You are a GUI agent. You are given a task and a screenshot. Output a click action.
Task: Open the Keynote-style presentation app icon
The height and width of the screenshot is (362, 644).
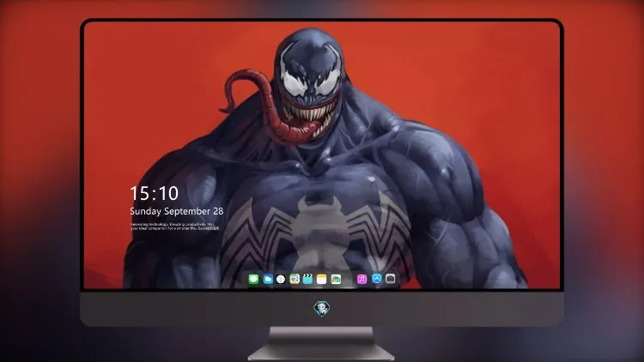point(295,279)
